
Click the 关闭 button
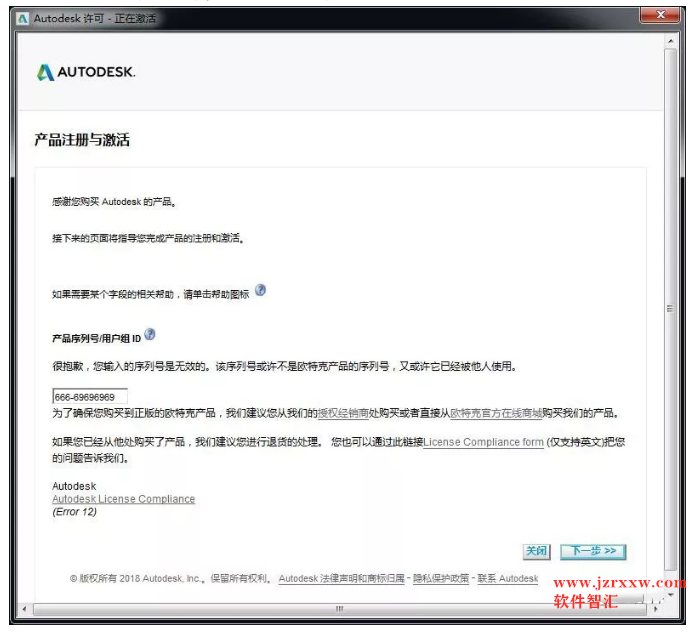[536, 552]
